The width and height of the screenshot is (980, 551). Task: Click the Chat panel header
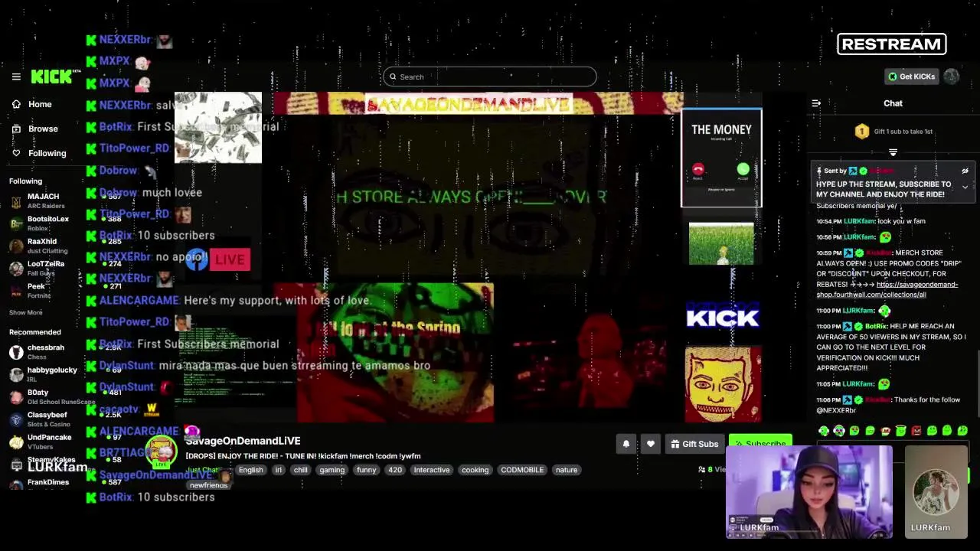point(893,103)
